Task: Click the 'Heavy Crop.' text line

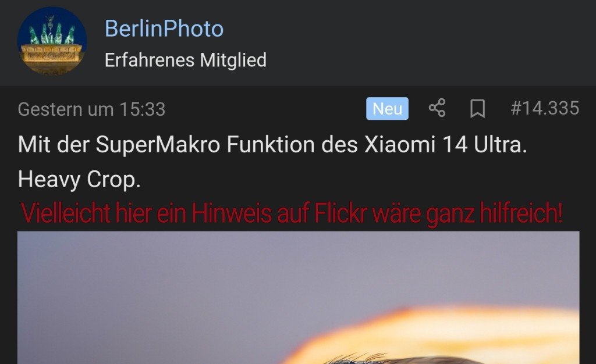Action: (79, 179)
